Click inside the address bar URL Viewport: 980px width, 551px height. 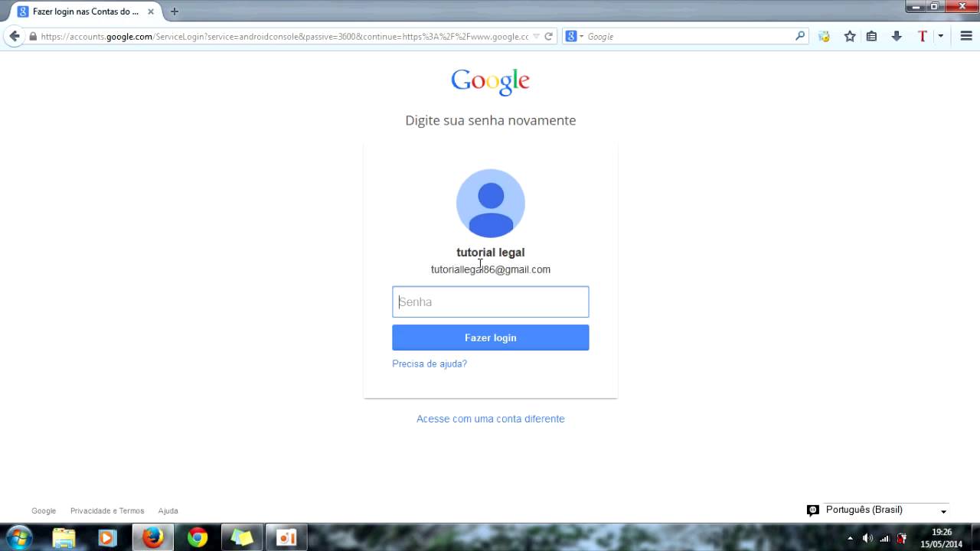[285, 37]
